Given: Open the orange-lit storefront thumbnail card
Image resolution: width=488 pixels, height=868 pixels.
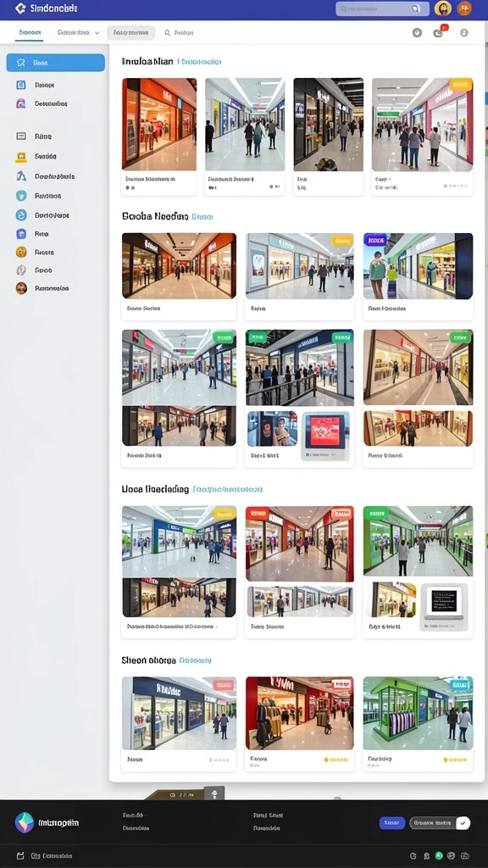Looking at the screenshot, I should coord(159,124).
